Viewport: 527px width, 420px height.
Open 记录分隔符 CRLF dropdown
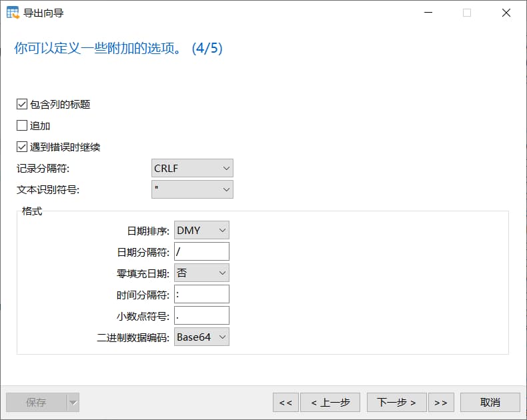click(192, 168)
